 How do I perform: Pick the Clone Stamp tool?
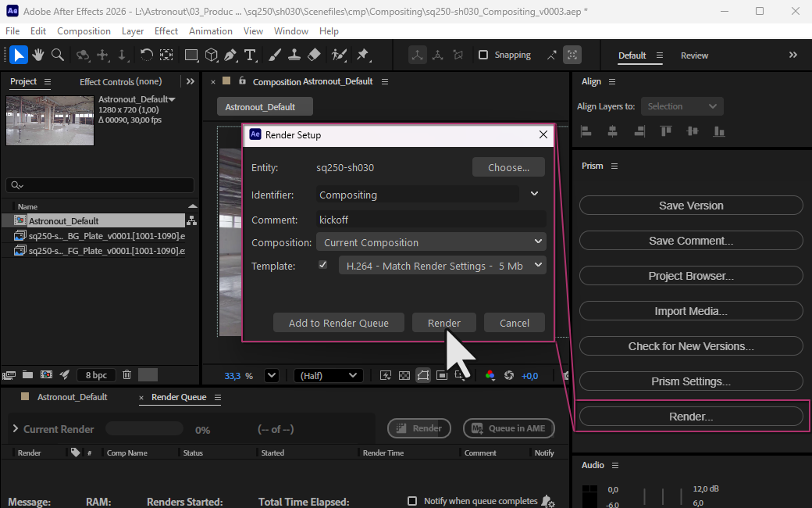click(294, 55)
